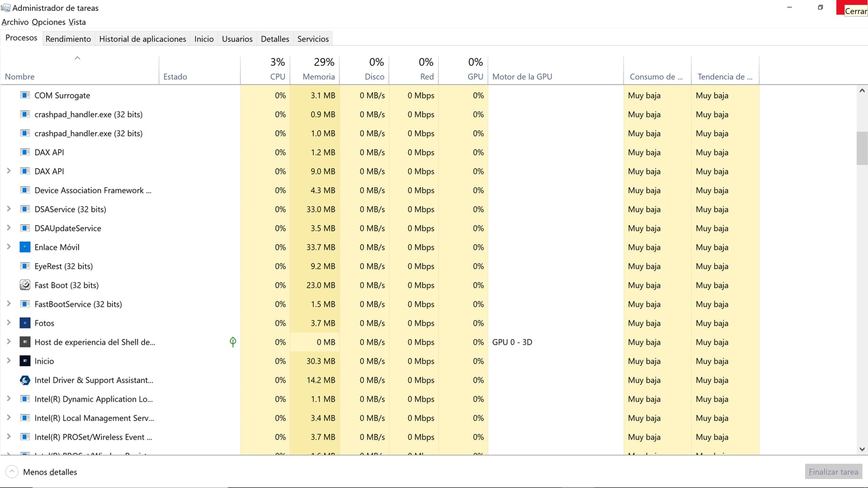Click the Menos detalles circular arrow icon
Viewport: 868px width, 488px height.
[x=12, y=472]
